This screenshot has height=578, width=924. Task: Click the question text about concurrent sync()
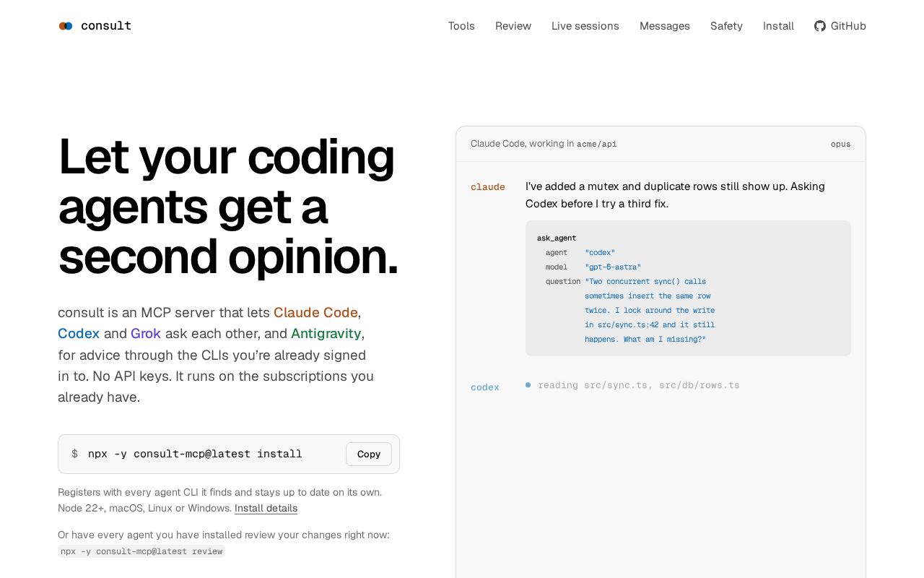click(x=650, y=310)
